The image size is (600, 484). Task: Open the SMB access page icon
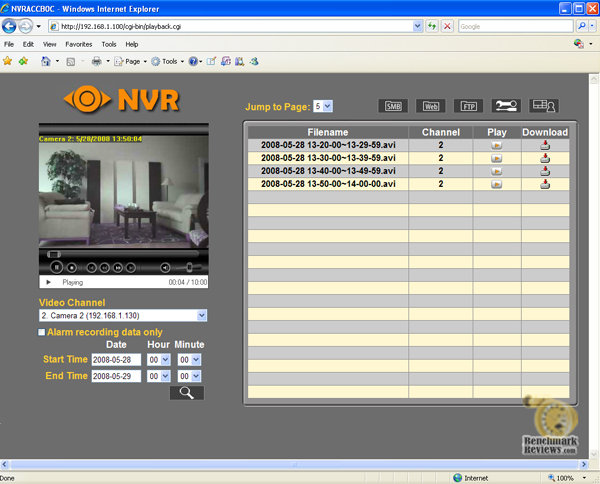(393, 106)
